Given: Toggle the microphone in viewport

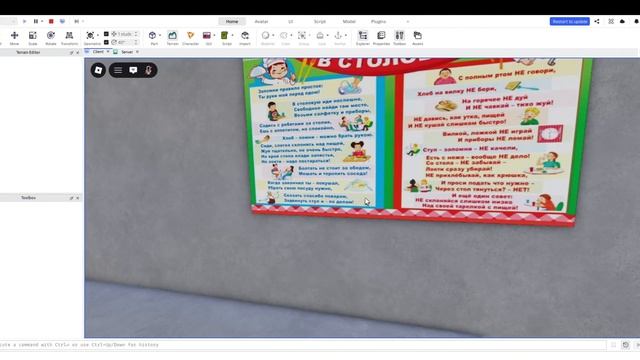Looking at the screenshot, I should pyautogui.click(x=149, y=70).
